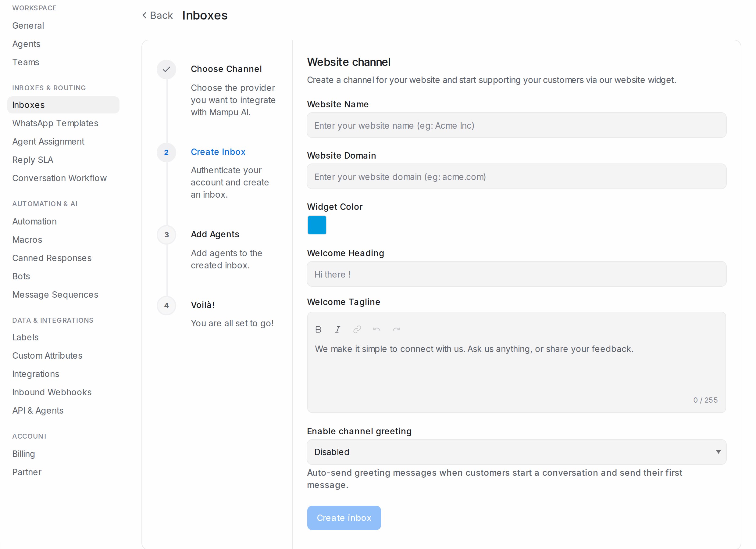Click the undo arrow in tagline editor

(377, 329)
